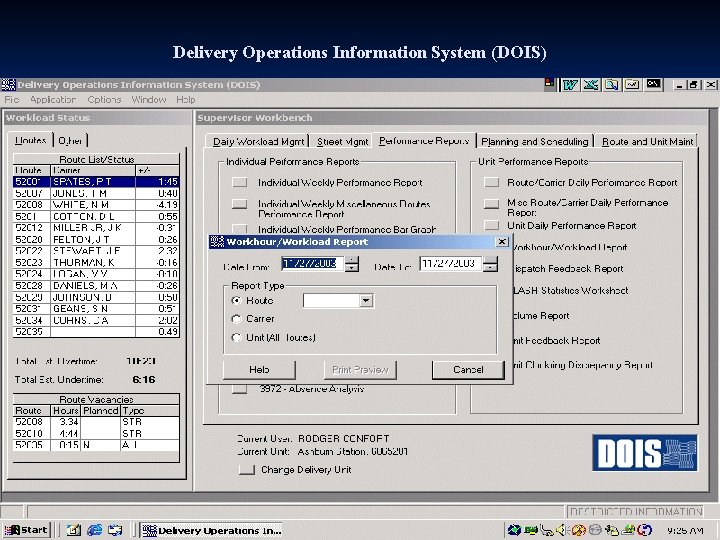This screenshot has width=720, height=540.
Task: Launch Microsoft Word from the shortcut bar
Action: 570,85
